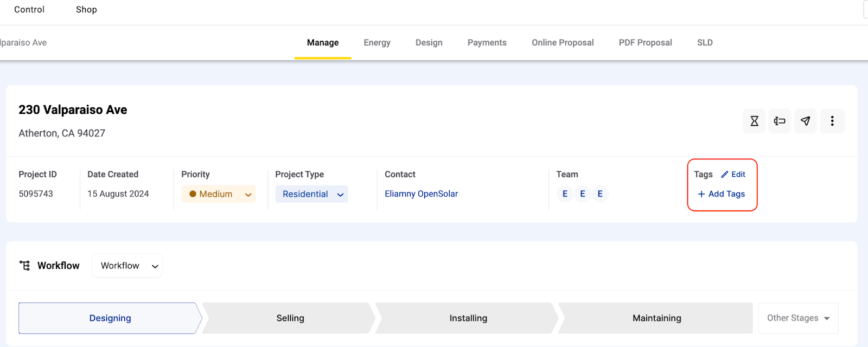Open the Priority Medium dropdown
This screenshot has width=868, height=347.
click(x=218, y=194)
